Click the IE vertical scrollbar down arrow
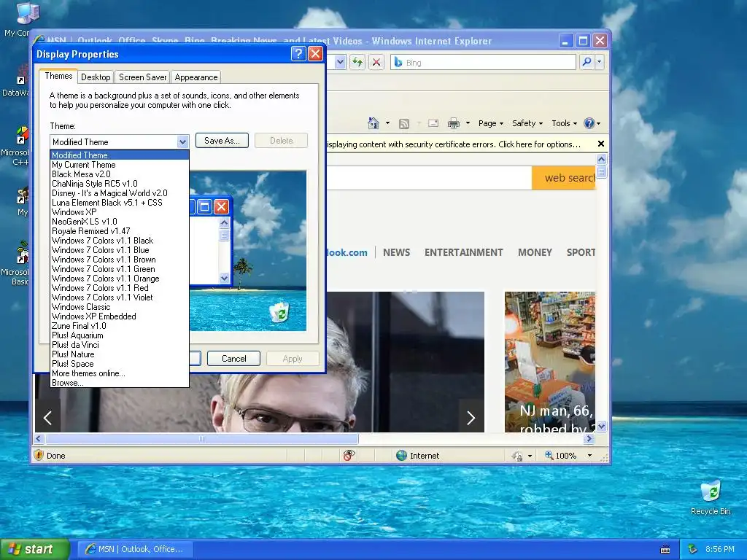 tap(601, 426)
